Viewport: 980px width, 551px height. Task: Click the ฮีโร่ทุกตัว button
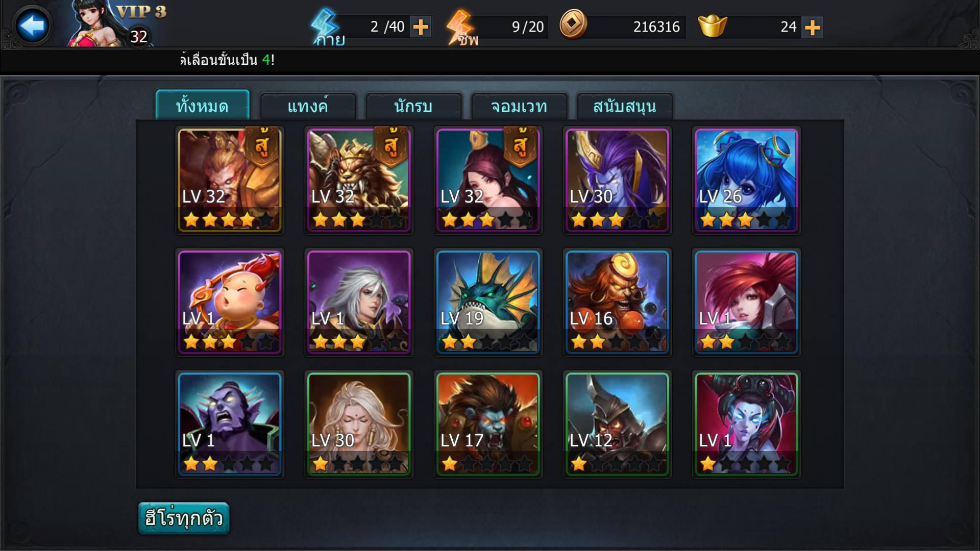(184, 518)
